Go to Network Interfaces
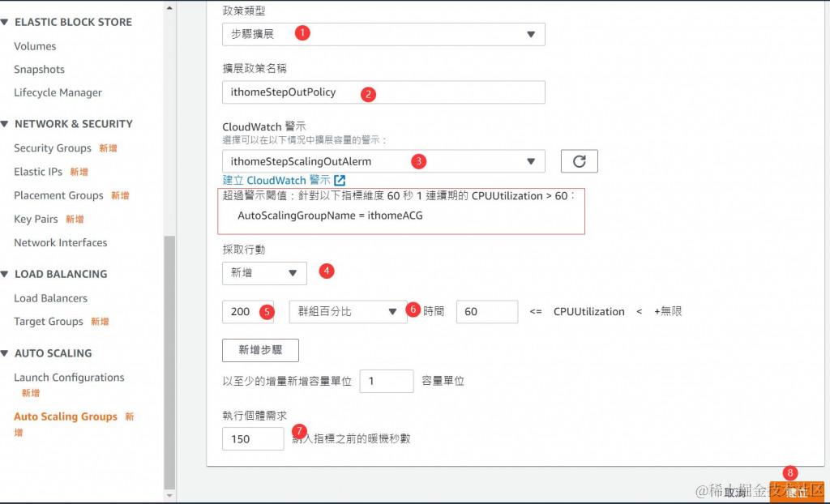 pos(60,242)
